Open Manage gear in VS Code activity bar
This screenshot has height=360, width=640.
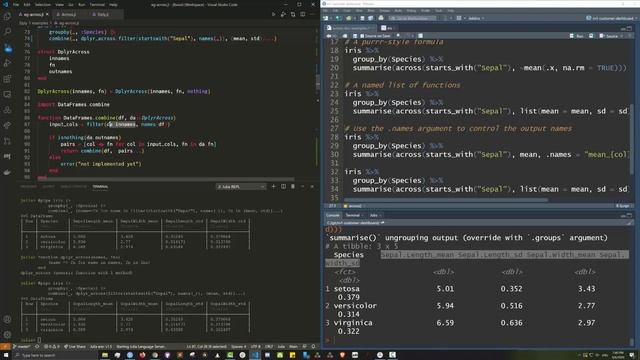pyautogui.click(x=7, y=335)
